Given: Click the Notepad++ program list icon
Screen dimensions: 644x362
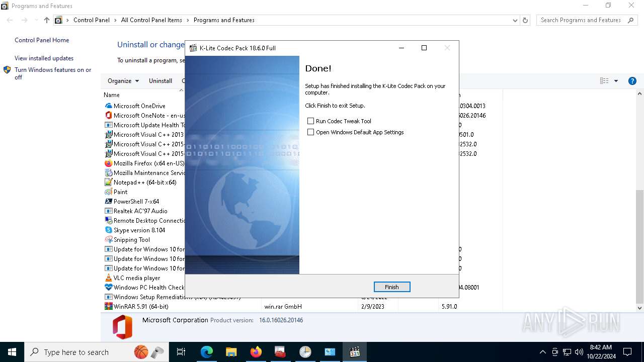Looking at the screenshot, I should (108, 183).
